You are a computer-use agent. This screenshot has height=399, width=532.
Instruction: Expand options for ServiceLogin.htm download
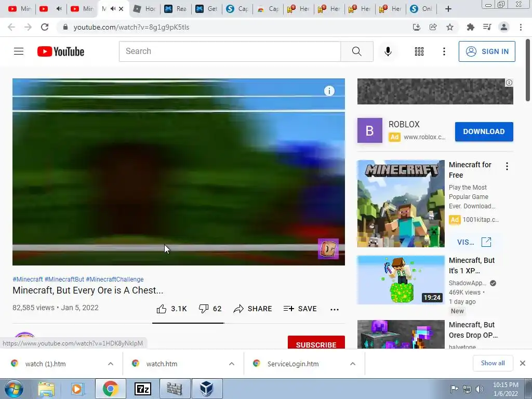click(x=353, y=364)
